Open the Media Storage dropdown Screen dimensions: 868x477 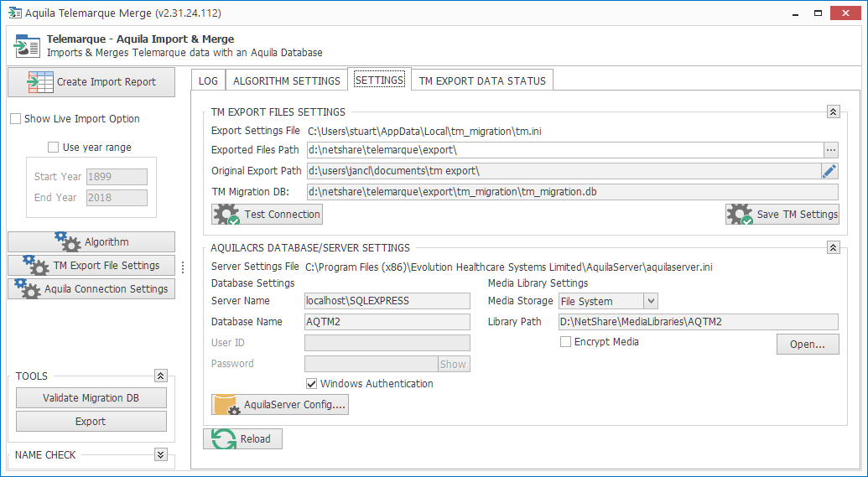[651, 301]
